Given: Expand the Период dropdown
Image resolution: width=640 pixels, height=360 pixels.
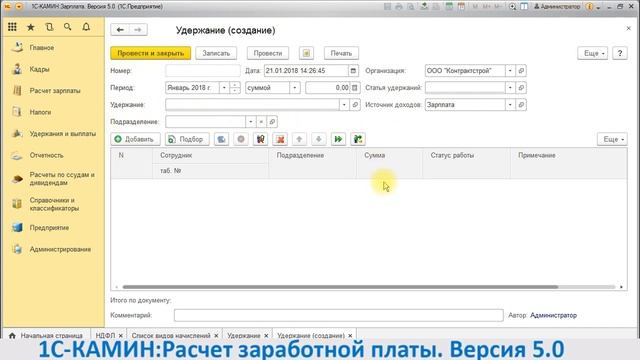Looking at the screenshot, I should click(x=224, y=88).
